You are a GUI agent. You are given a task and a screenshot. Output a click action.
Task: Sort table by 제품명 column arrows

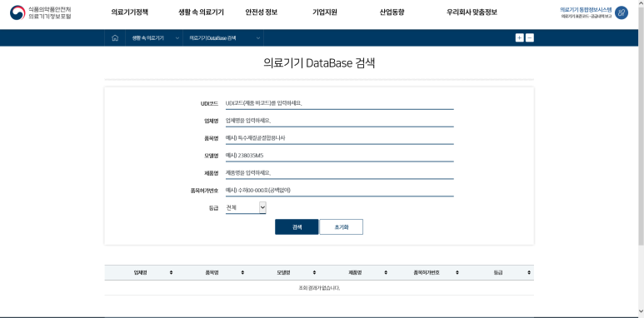[x=386, y=272]
